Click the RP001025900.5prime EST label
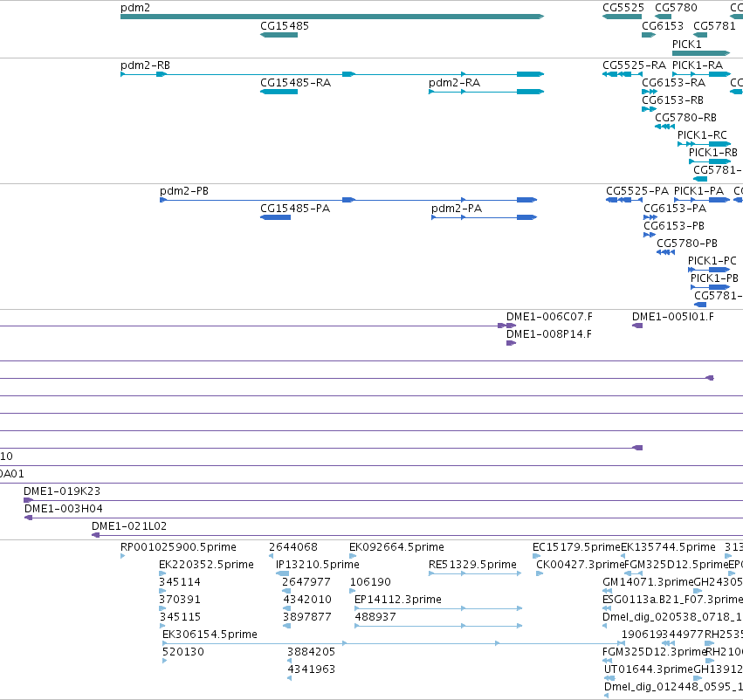Image resolution: width=743 pixels, height=700 pixels. click(x=178, y=547)
